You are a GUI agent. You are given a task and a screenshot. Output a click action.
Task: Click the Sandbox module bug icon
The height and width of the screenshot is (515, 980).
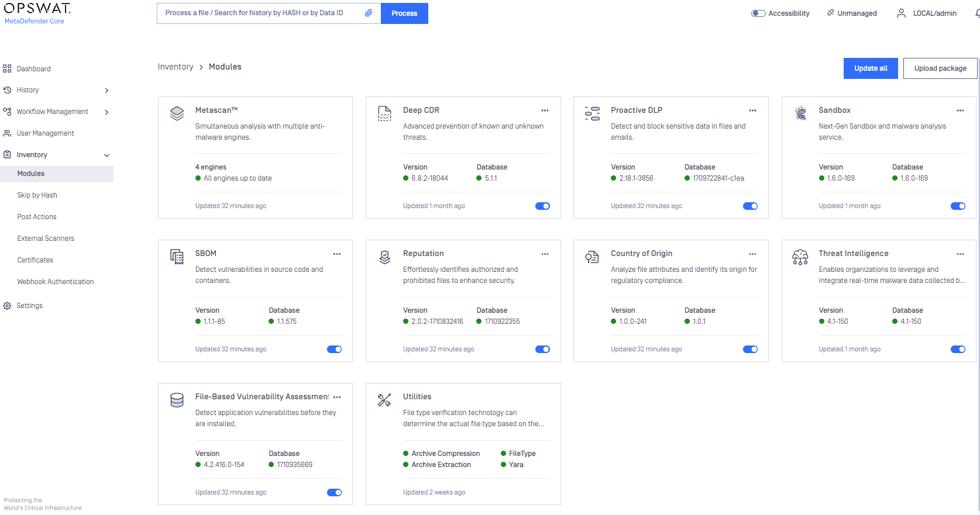(x=800, y=113)
